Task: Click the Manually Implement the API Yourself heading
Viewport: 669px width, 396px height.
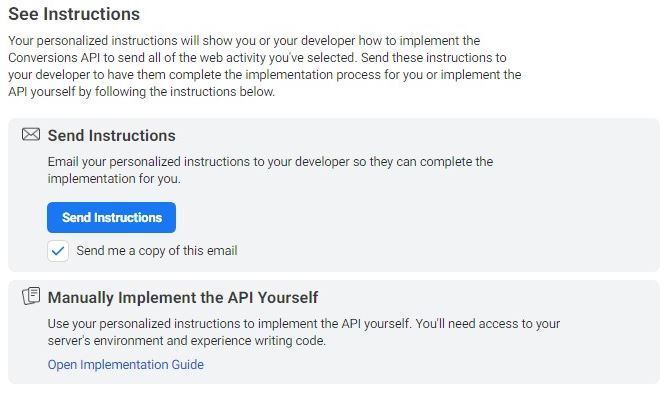Action: tap(183, 297)
